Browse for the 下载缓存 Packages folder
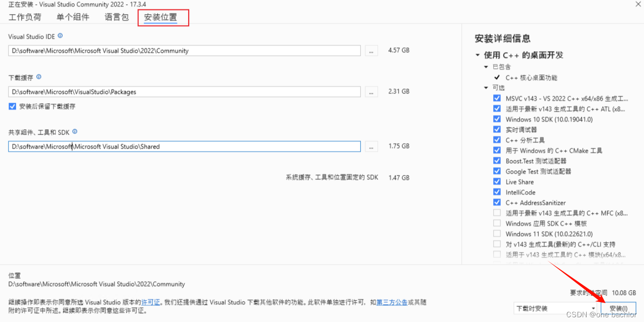The width and height of the screenshot is (644, 322). (x=371, y=92)
